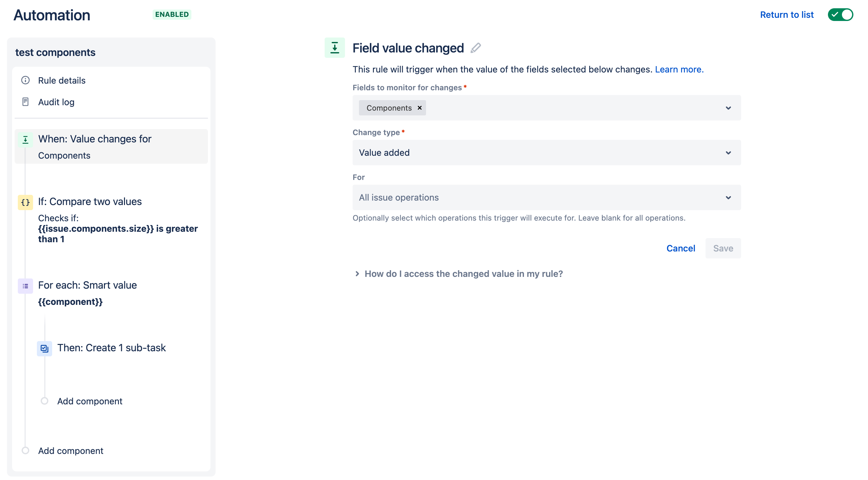The height and width of the screenshot is (480, 868).
Task: Remove the Components field tag
Action: pos(419,108)
